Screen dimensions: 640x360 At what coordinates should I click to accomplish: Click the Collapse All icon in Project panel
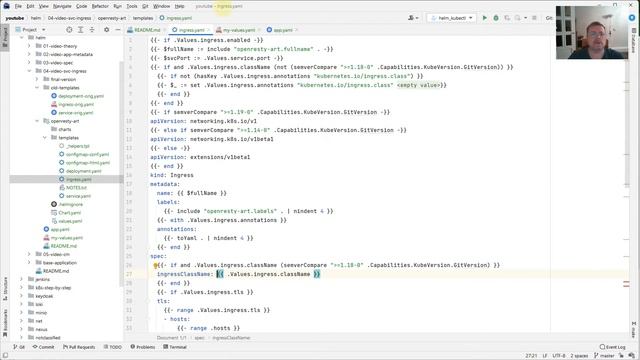pyautogui.click(x=92, y=30)
